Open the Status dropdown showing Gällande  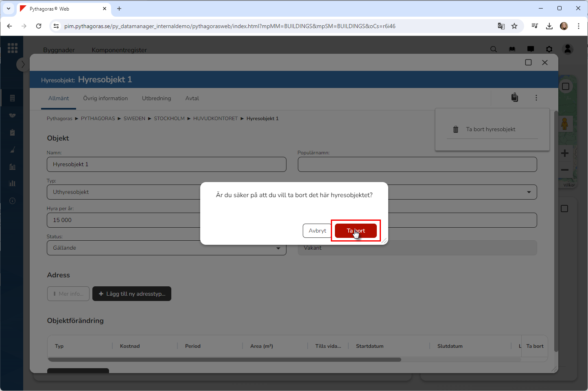(166, 248)
